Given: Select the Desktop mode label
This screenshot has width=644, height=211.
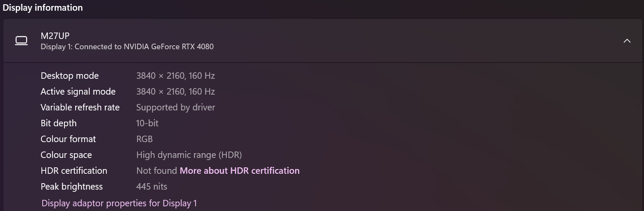Looking at the screenshot, I should (70, 76).
